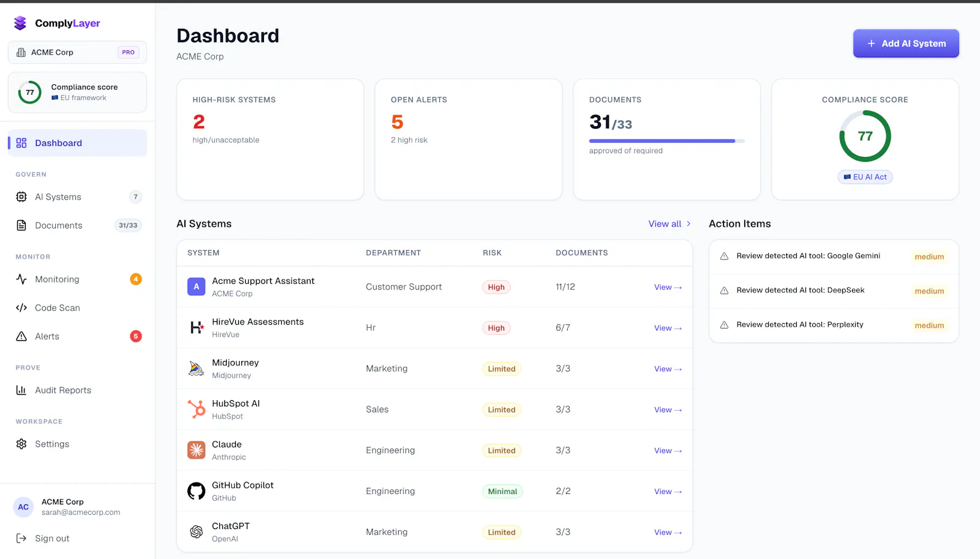Click the High-Risk Systems card
Viewport: 980px width, 559px height.
[x=270, y=139]
